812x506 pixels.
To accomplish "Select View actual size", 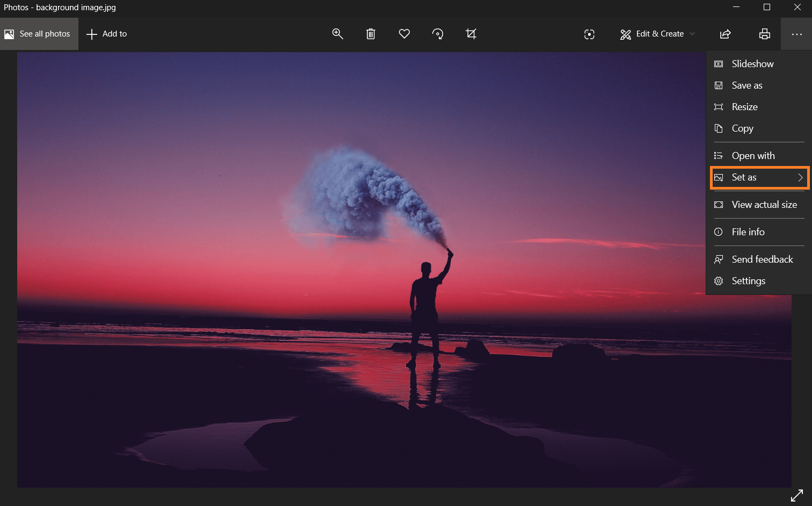I will coord(764,205).
